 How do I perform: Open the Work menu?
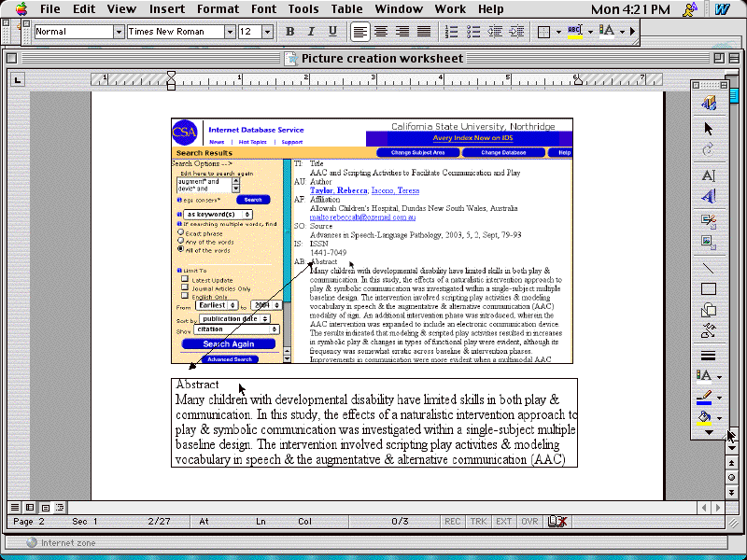(x=450, y=8)
